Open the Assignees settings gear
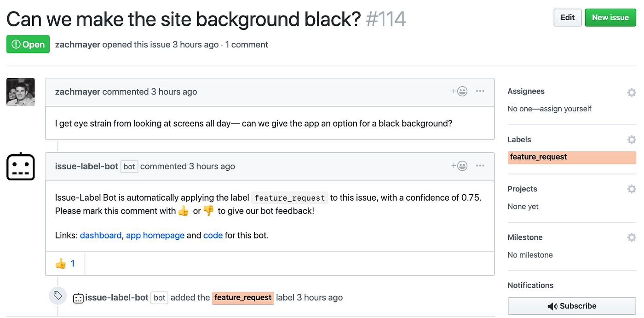 click(632, 92)
